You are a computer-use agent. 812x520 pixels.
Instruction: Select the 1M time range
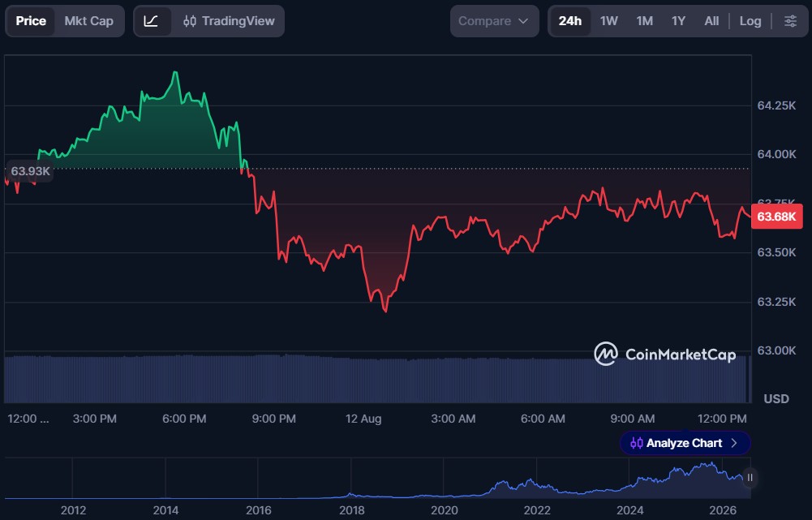(645, 21)
